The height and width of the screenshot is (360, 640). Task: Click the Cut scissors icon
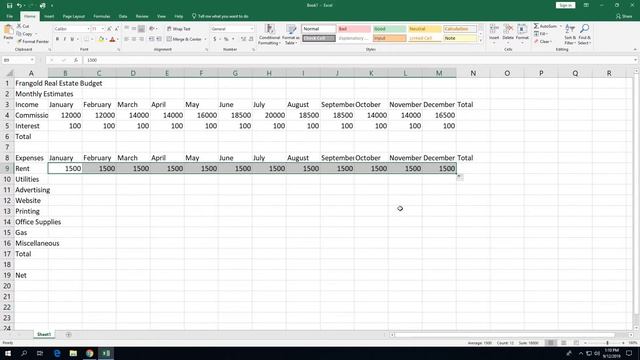coord(19,26)
